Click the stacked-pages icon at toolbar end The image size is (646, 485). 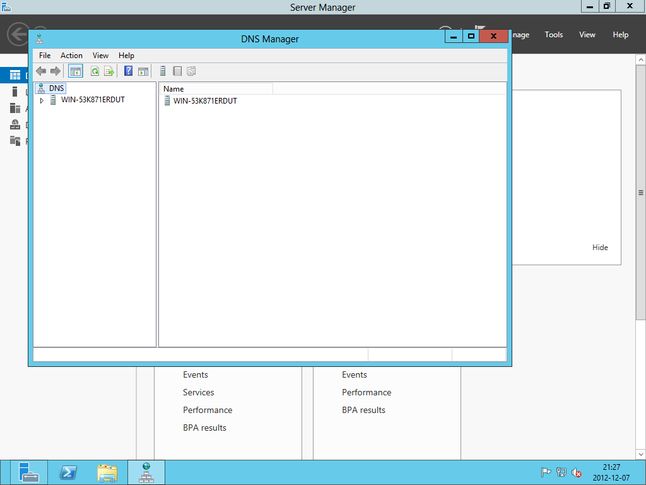point(191,71)
